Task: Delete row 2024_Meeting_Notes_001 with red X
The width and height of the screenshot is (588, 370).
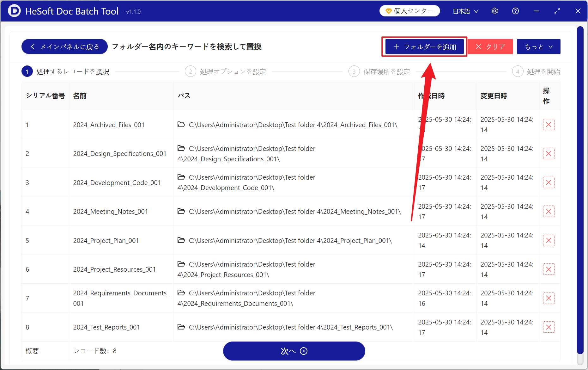Action: tap(549, 212)
